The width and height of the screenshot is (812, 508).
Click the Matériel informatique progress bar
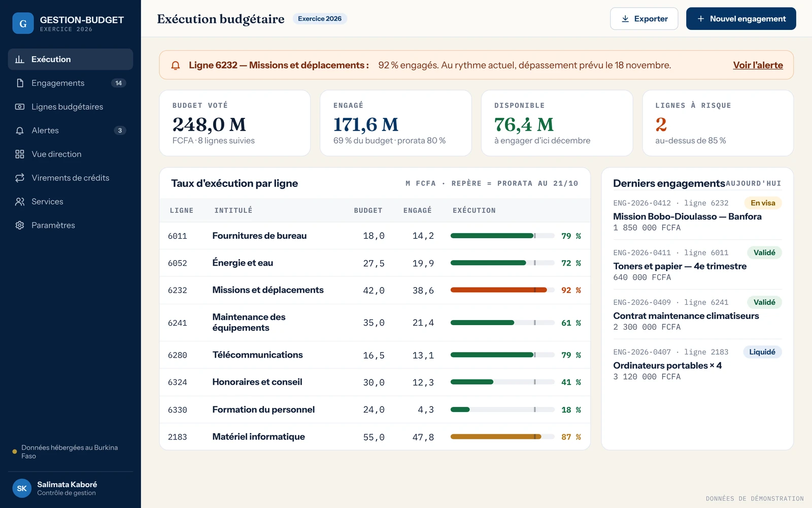(502, 437)
